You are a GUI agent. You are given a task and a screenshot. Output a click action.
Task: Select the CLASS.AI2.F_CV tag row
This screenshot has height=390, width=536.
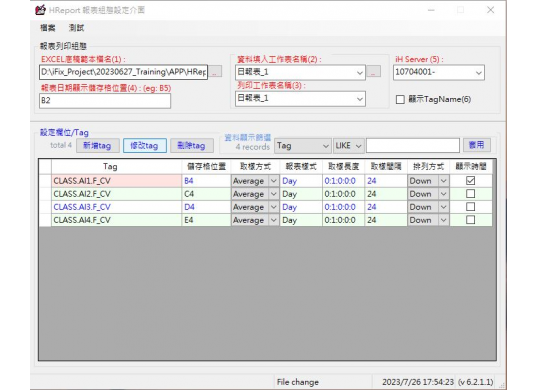[117, 194]
